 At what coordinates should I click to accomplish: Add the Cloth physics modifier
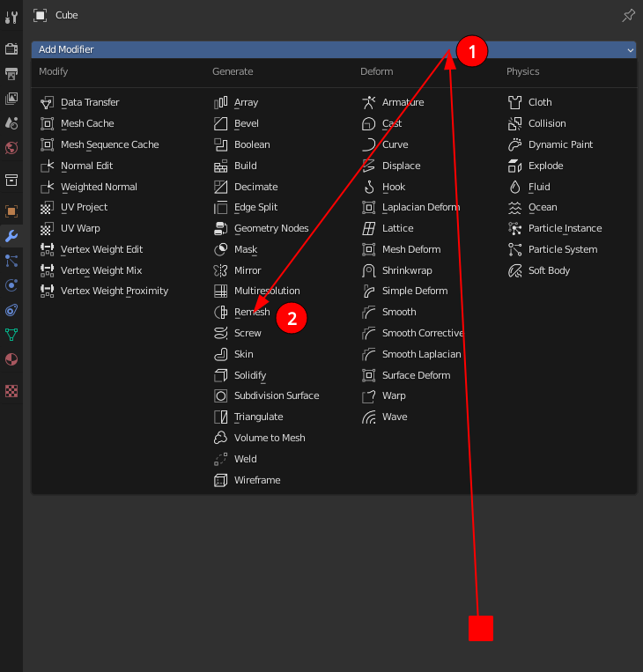[529, 102]
